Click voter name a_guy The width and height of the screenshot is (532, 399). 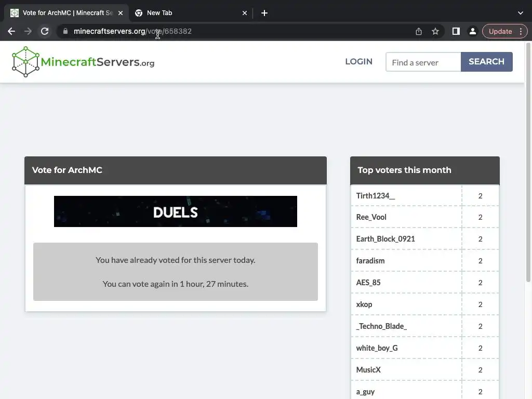click(365, 392)
